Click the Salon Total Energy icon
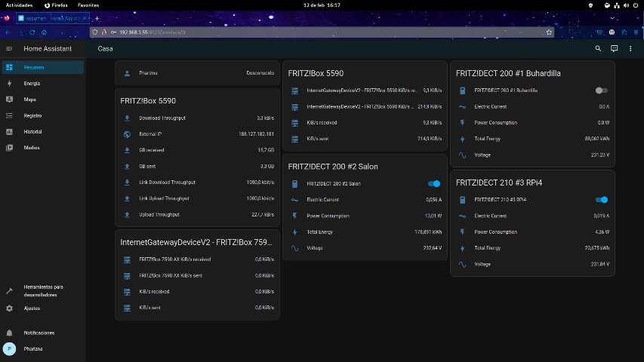Viewport: 644px width, 362px height. (294, 232)
